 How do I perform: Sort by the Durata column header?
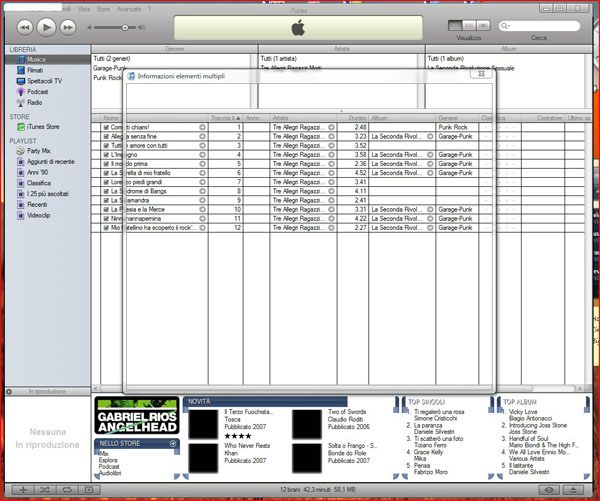point(353,118)
